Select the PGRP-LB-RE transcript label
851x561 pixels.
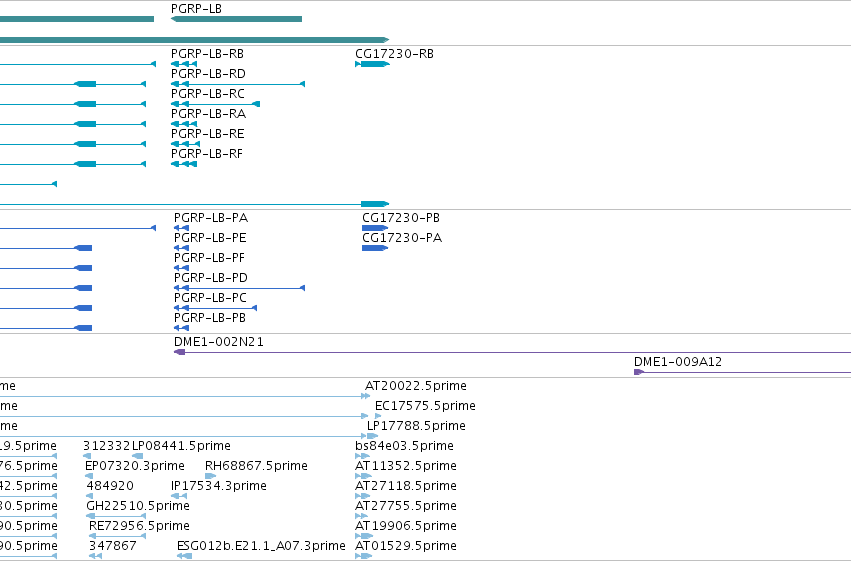(x=207, y=134)
